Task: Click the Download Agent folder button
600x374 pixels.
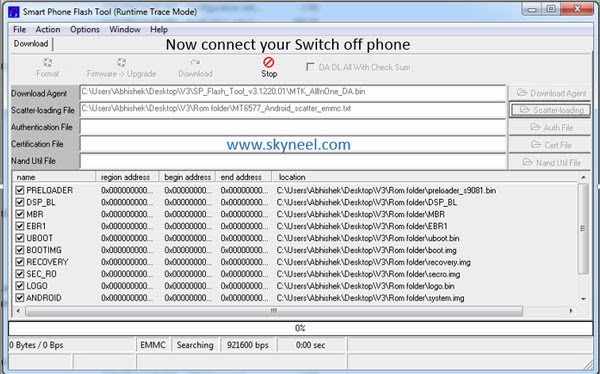Action: point(550,93)
